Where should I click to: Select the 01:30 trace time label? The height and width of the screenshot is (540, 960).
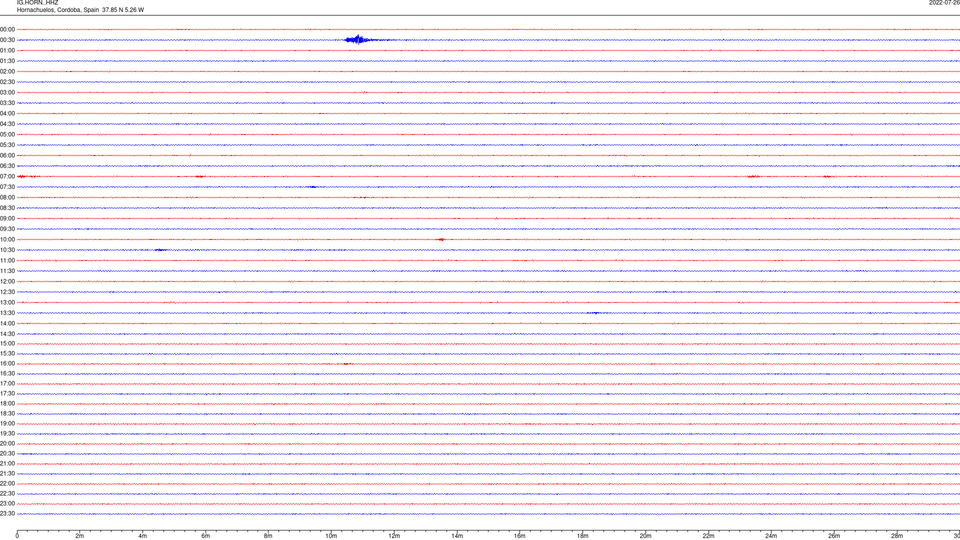click(x=7, y=61)
